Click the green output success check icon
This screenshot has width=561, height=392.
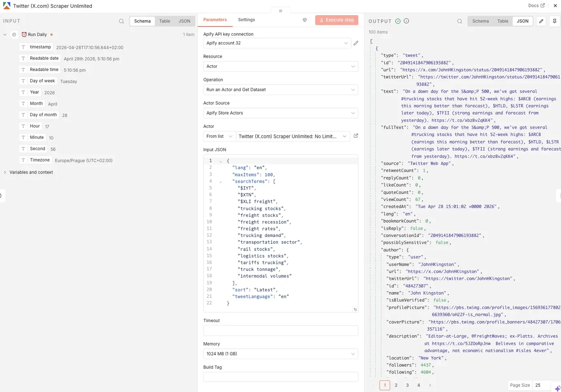click(x=398, y=21)
